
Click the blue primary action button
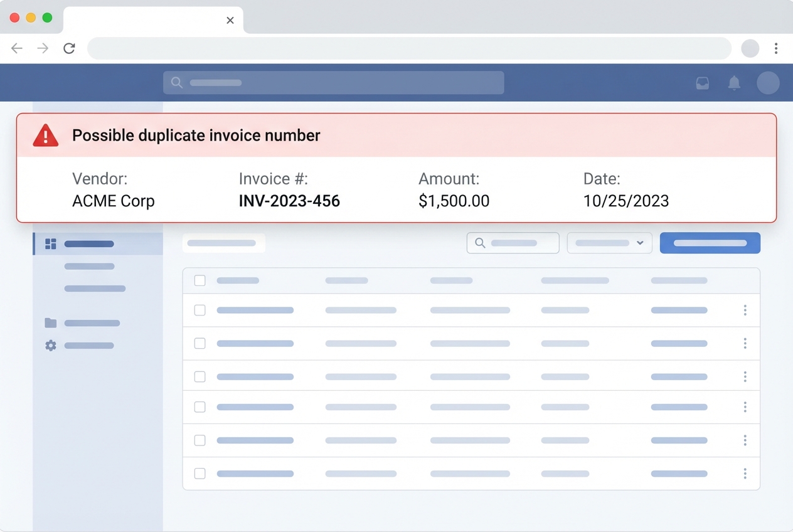710,243
